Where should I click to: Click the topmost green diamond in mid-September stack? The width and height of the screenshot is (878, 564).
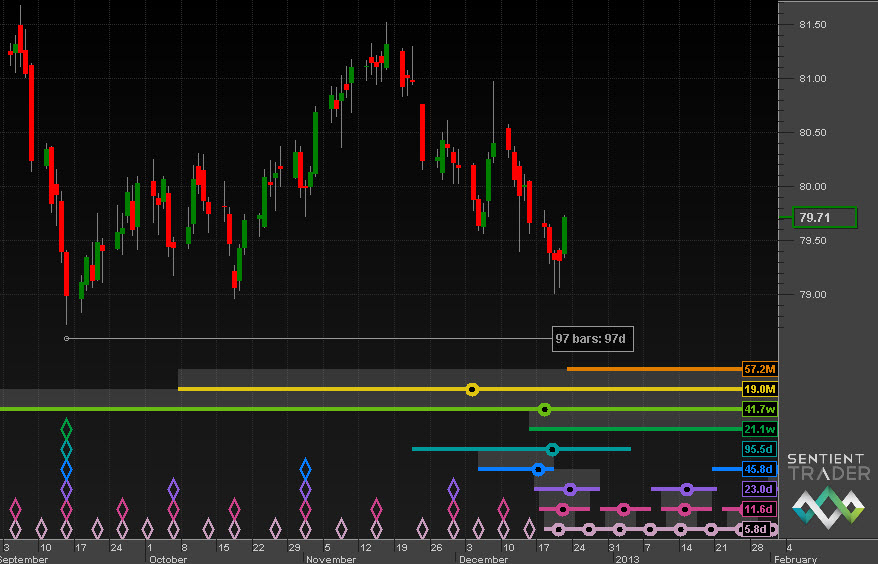tap(67, 430)
